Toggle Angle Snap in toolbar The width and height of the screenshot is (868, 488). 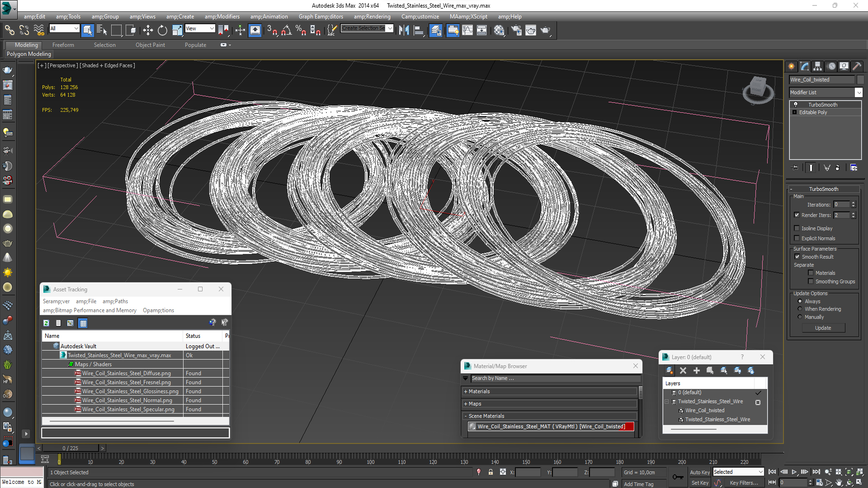(x=287, y=30)
